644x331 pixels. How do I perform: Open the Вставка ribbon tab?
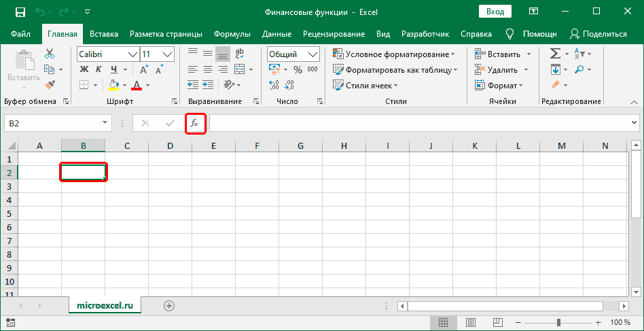pos(104,33)
